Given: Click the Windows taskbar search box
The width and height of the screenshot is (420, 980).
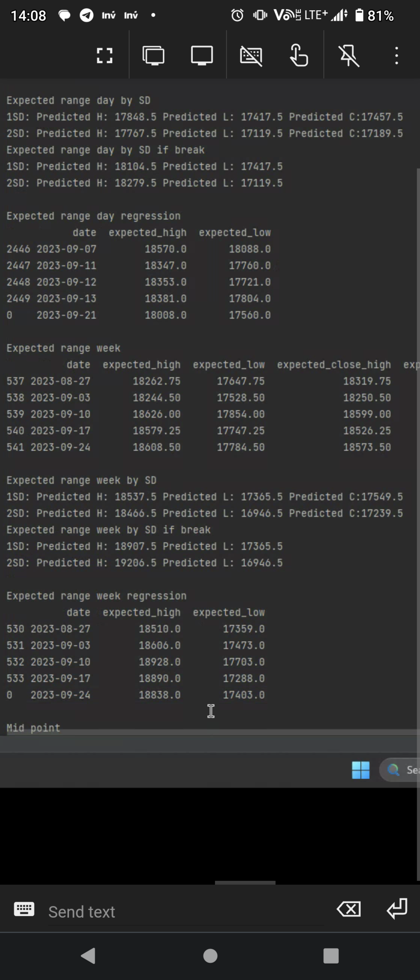Looking at the screenshot, I should [x=402, y=770].
